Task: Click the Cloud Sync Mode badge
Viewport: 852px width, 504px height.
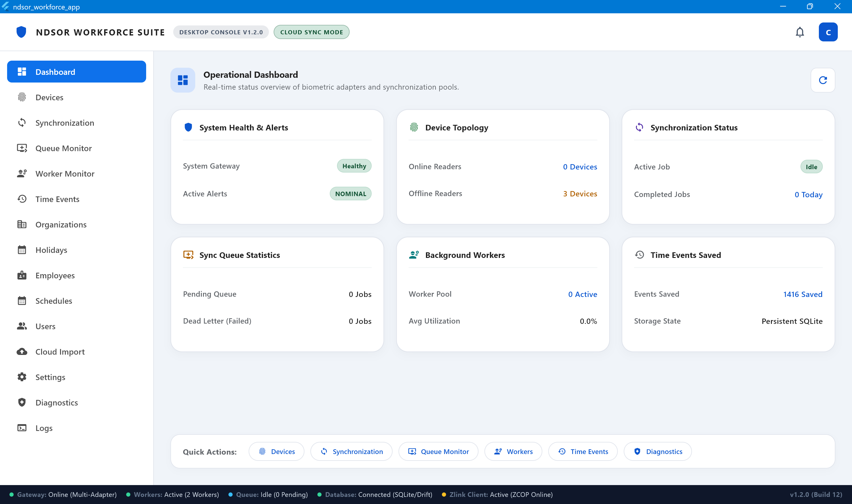Action: pos(312,32)
